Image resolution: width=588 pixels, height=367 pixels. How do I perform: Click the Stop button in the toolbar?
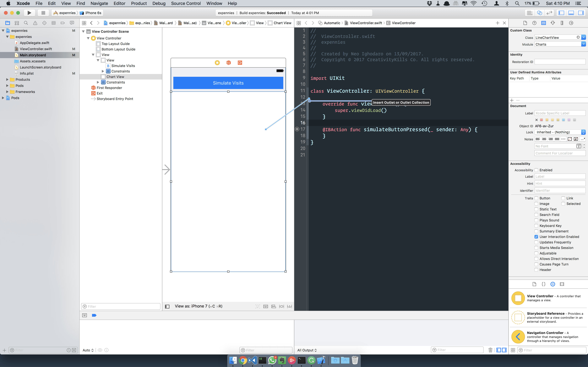pyautogui.click(x=43, y=13)
